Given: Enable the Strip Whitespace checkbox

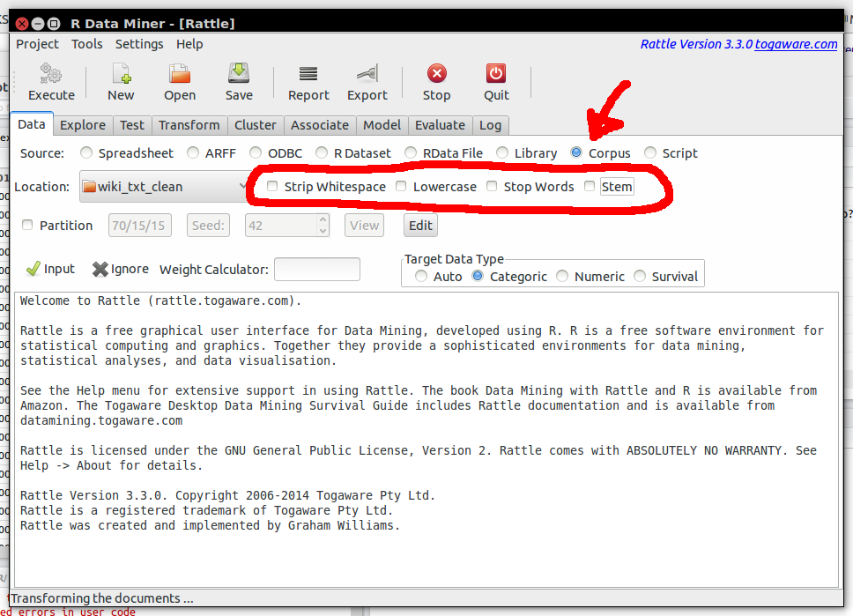Looking at the screenshot, I should (272, 186).
